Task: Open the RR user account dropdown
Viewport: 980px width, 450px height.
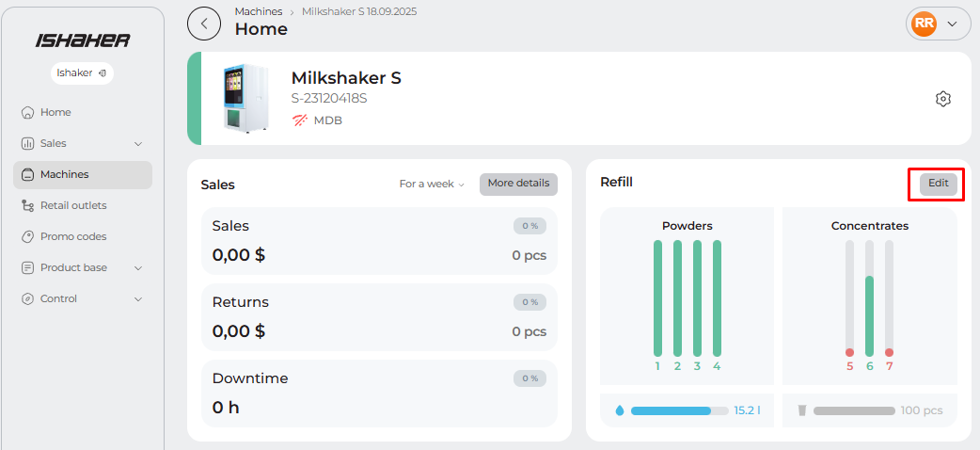Action: coord(938,24)
